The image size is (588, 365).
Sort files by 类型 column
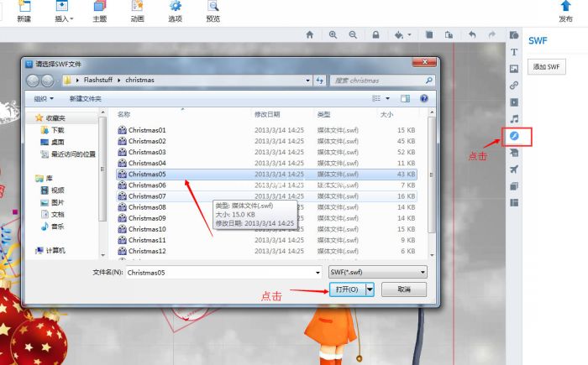pyautogui.click(x=323, y=114)
